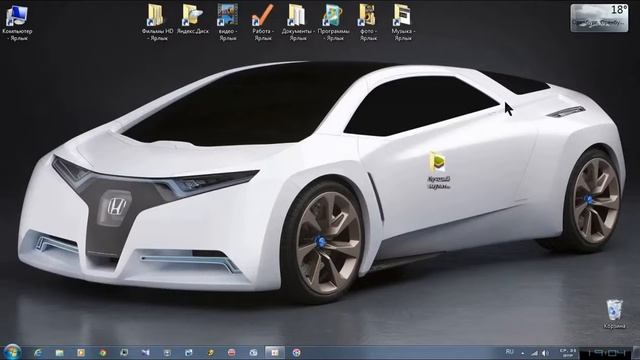Screen dimensions: 640x360
Task: Click the RU language indicator
Action: [x=509, y=351]
